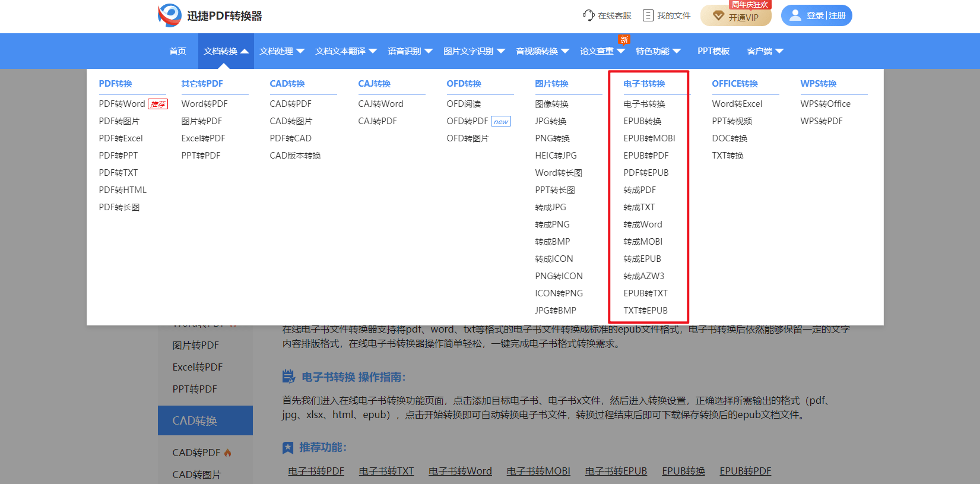Open recommended link 电子书转EPUB
Viewport: 980px width, 484px height.
point(616,472)
